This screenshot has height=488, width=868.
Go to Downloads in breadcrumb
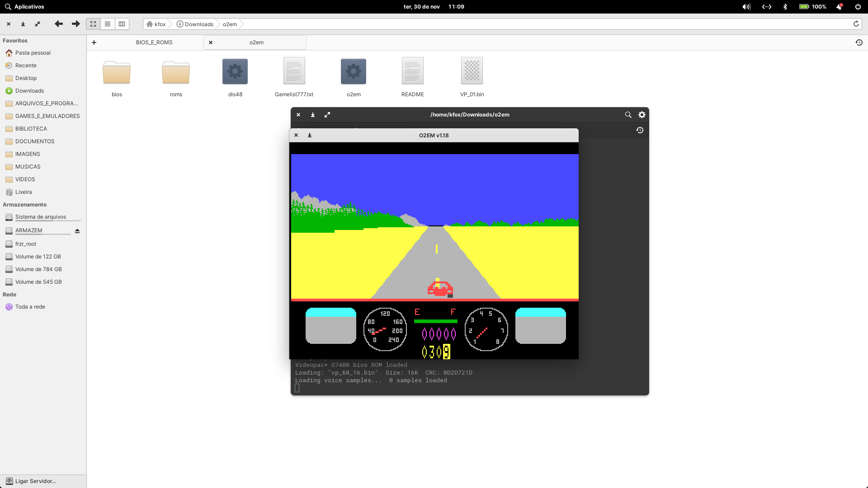195,24
